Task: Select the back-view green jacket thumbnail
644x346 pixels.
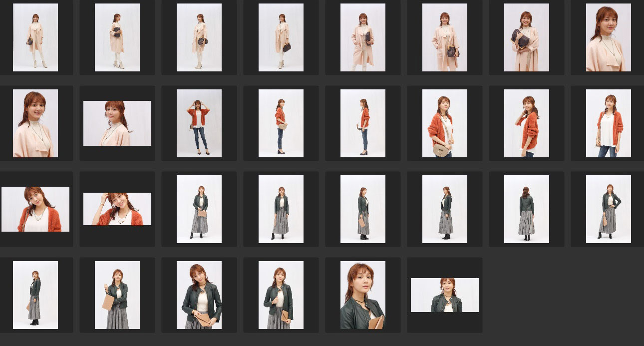Action: [x=526, y=209]
